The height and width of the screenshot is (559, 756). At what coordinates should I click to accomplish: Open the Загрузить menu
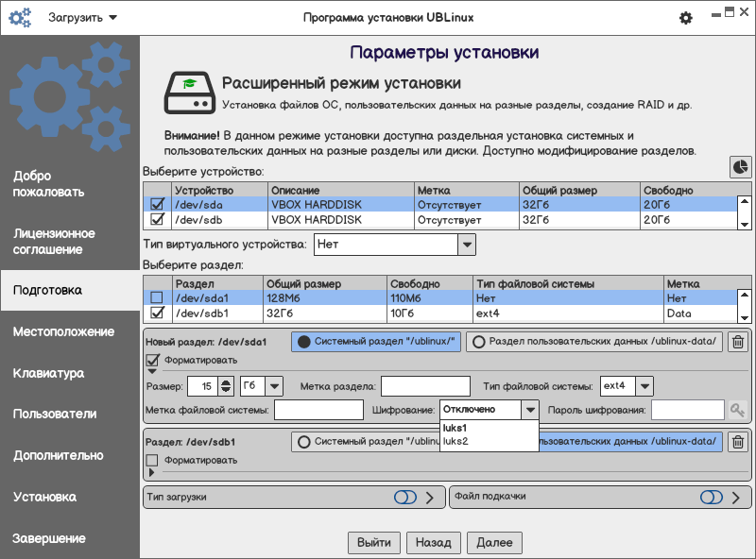point(82,18)
